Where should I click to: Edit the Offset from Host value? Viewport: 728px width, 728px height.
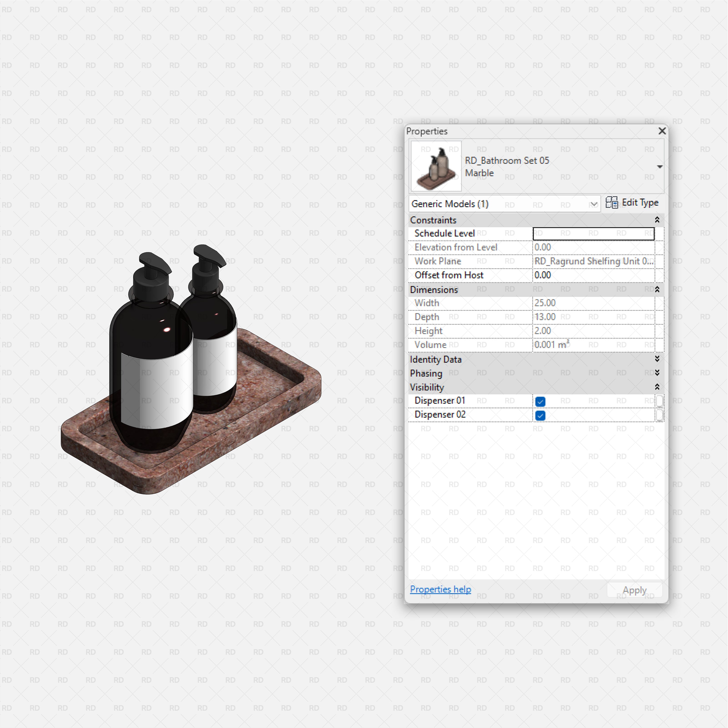click(x=565, y=275)
